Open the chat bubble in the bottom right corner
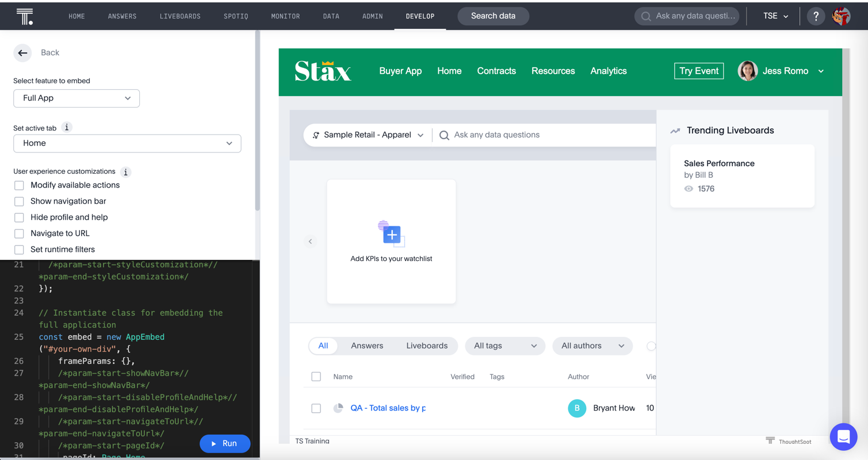 [x=843, y=437]
